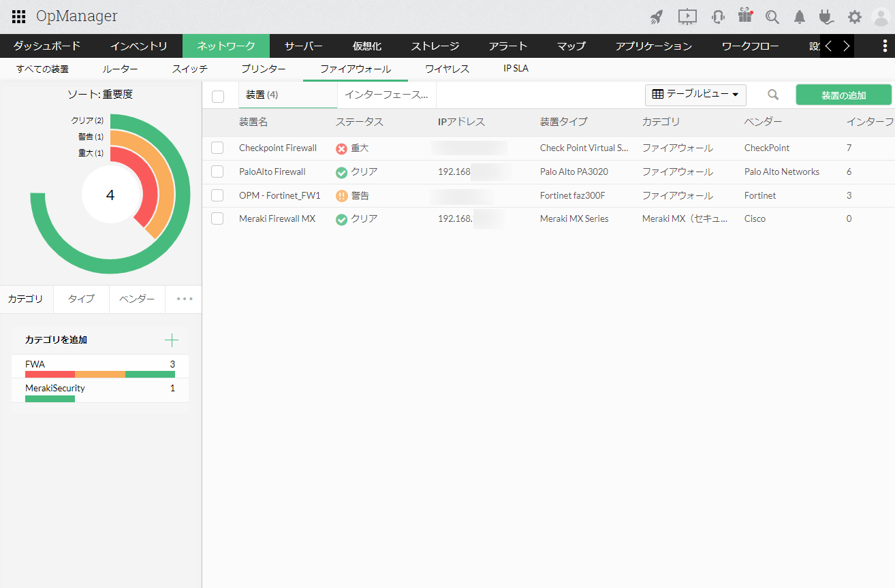Screen dimensions: 895x588
Task: Click the FWA category severity color bar
Action: 100,374
